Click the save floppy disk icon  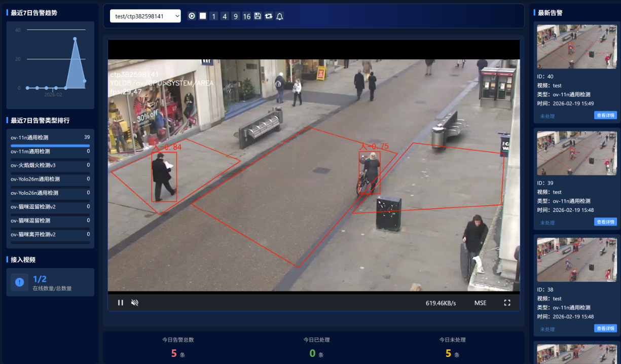(258, 16)
